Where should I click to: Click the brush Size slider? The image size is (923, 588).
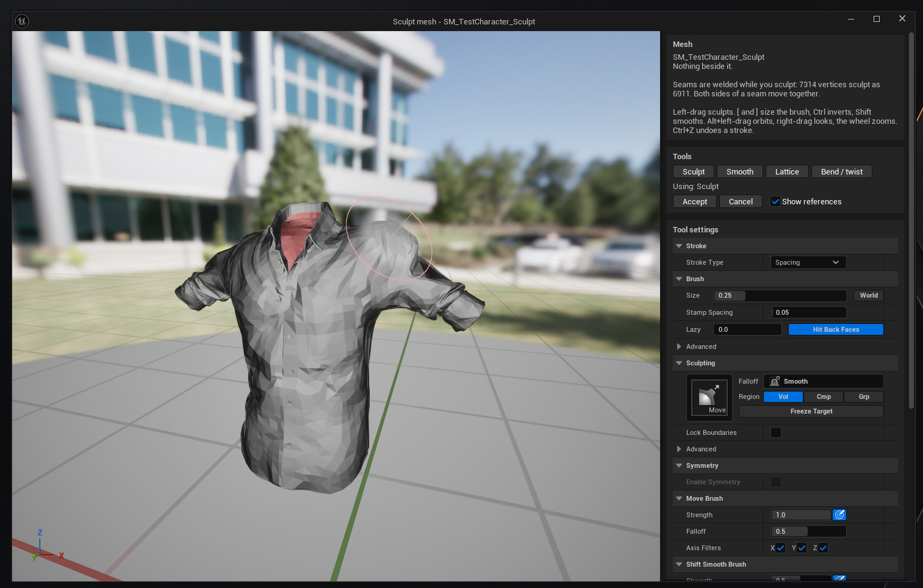coord(780,295)
